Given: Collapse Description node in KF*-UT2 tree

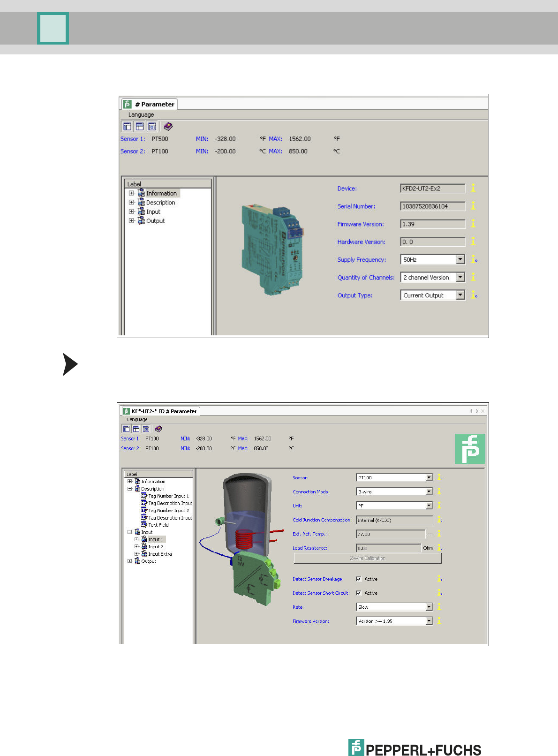Looking at the screenshot, I should click(x=130, y=489).
